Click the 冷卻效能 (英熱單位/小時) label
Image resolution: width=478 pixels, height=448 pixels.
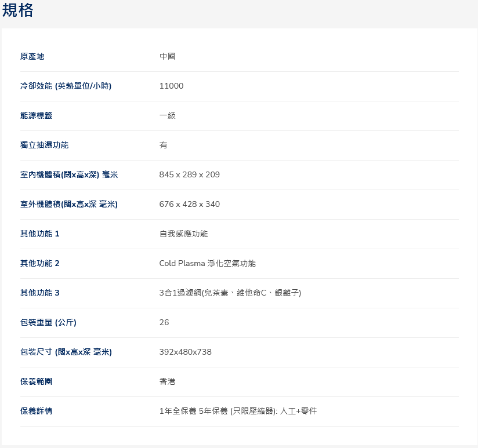click(x=66, y=86)
